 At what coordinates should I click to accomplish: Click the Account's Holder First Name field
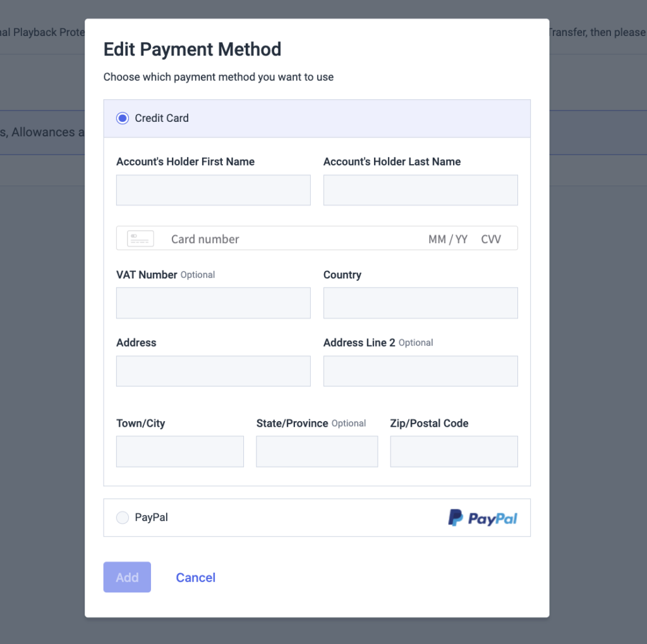pyautogui.click(x=213, y=189)
